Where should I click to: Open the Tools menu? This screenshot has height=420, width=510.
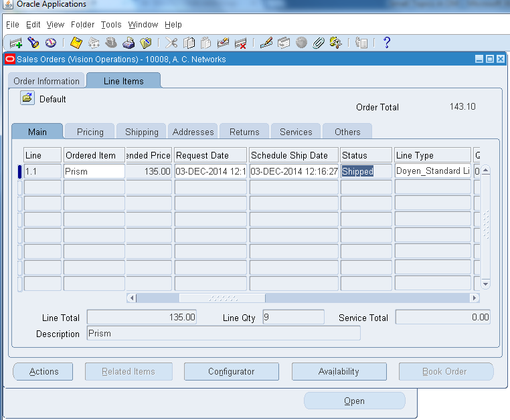point(111,25)
